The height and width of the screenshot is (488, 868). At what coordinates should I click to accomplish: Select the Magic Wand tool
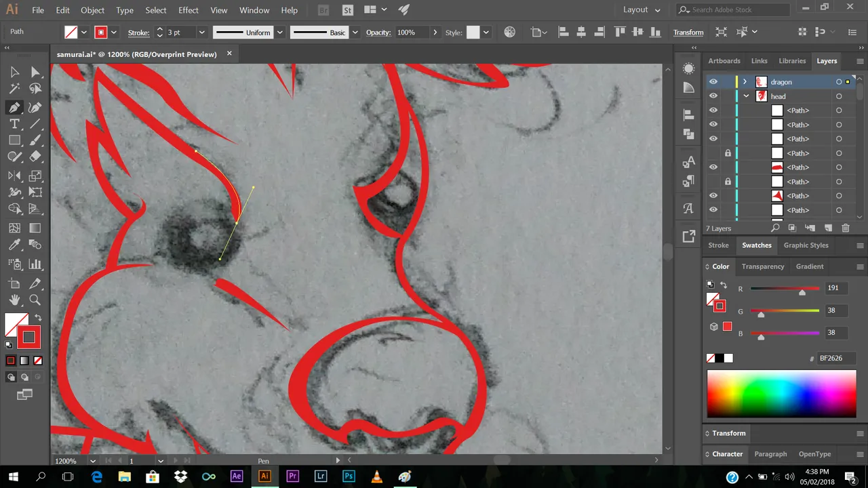[x=14, y=89]
